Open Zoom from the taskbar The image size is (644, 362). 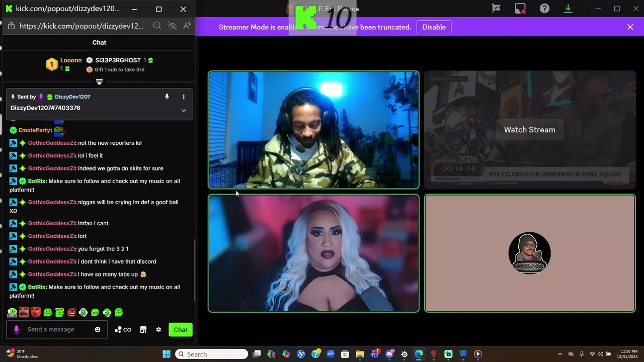coord(330,354)
